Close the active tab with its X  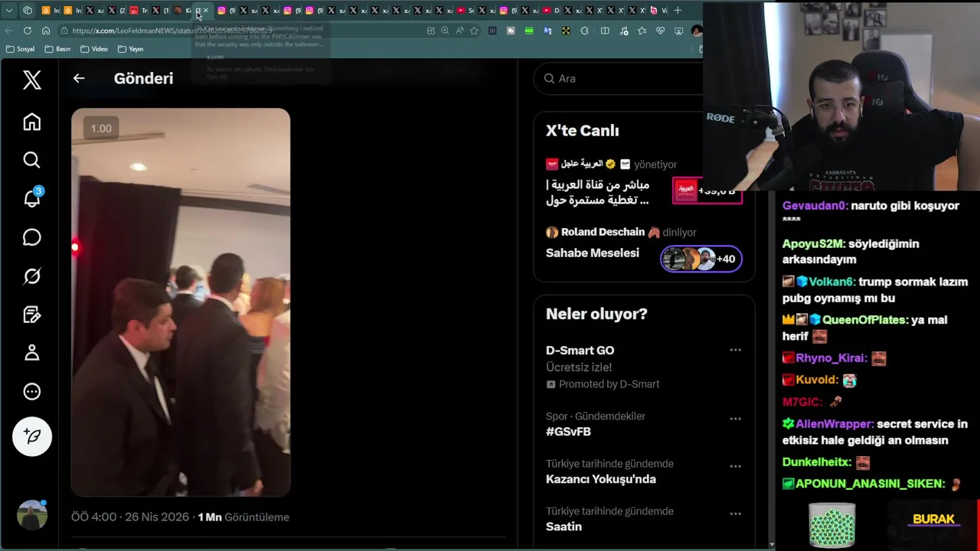(206, 10)
